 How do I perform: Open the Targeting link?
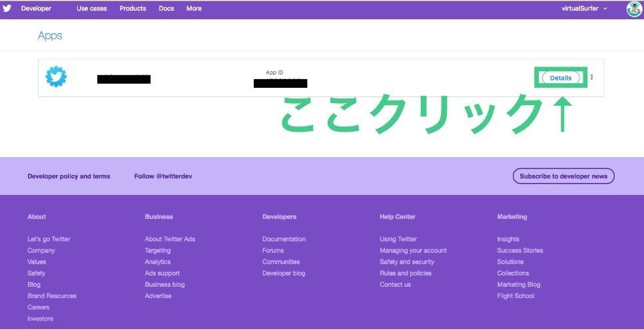pos(158,250)
